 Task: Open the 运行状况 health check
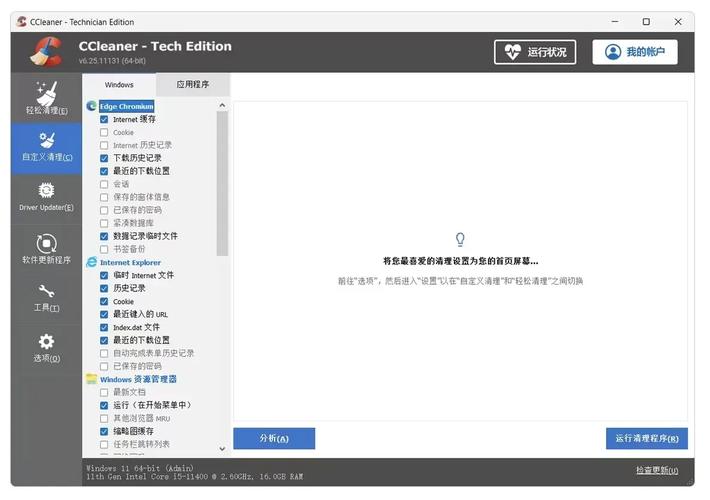tap(535, 52)
